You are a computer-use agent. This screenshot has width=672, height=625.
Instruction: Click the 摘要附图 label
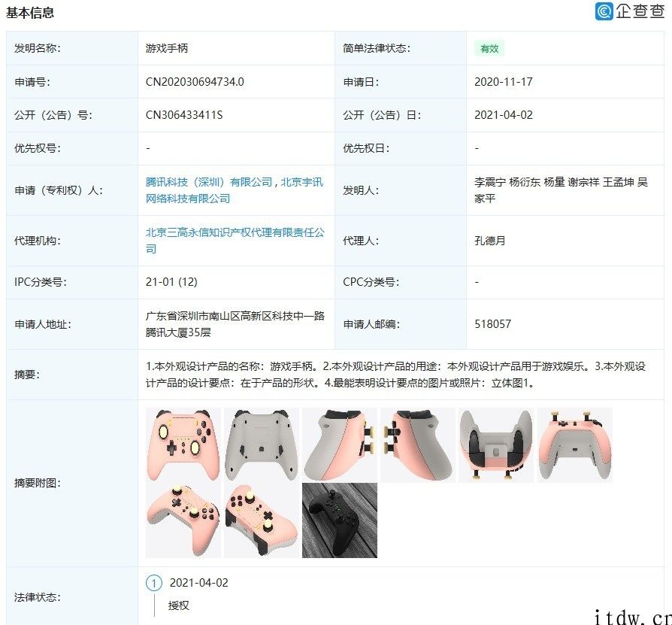tap(38, 483)
